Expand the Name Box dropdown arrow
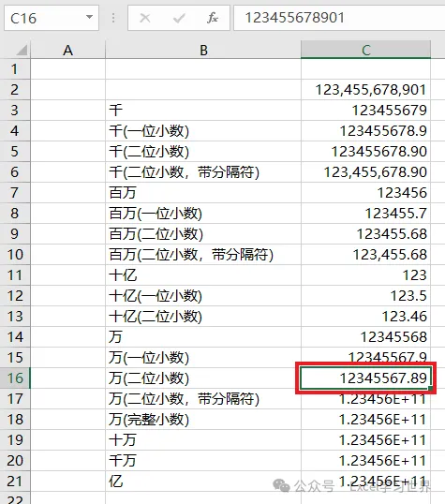The width and height of the screenshot is (445, 504). pyautogui.click(x=89, y=18)
